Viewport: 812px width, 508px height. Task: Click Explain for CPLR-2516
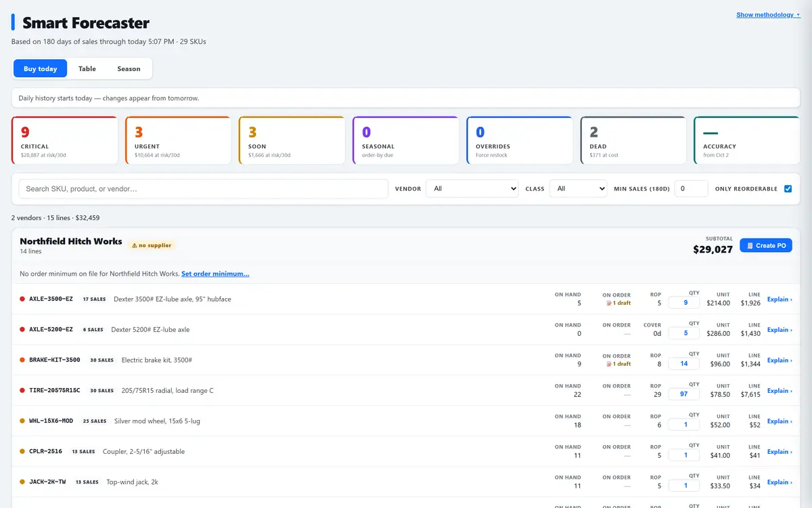(x=780, y=452)
